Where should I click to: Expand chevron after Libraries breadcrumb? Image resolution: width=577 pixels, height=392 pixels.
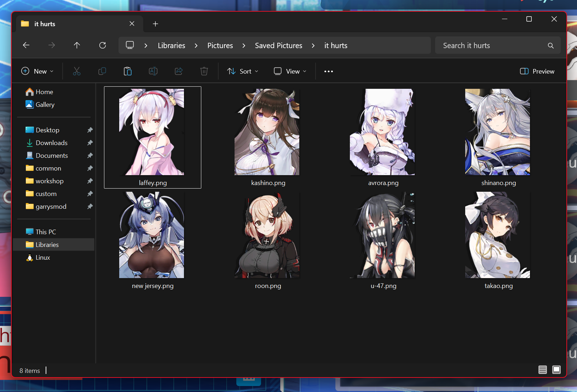[x=196, y=46]
